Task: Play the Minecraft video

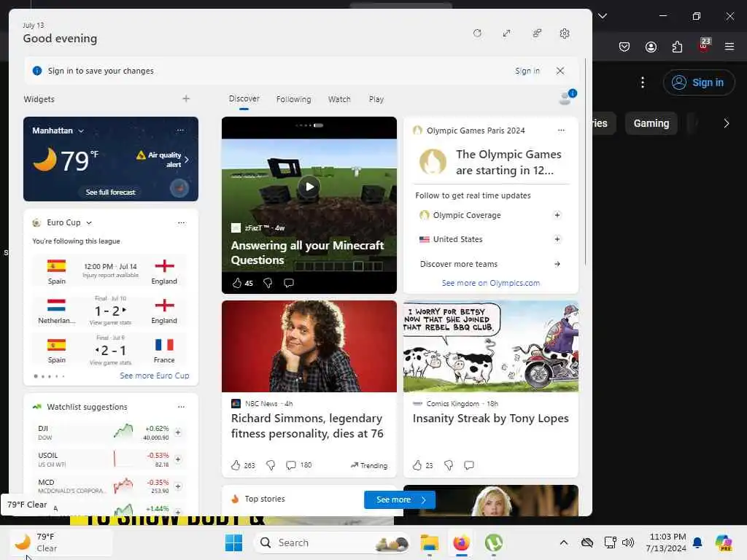Action: [309, 187]
